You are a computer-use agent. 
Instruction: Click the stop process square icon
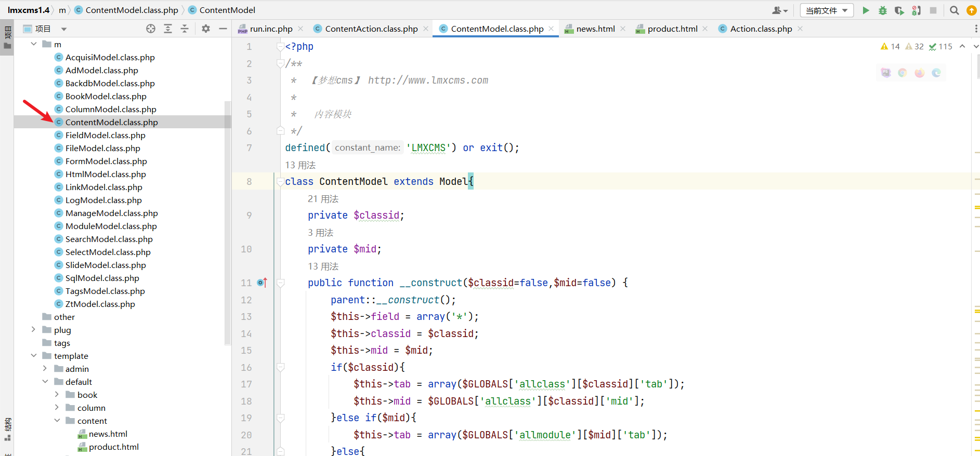[x=933, y=10]
